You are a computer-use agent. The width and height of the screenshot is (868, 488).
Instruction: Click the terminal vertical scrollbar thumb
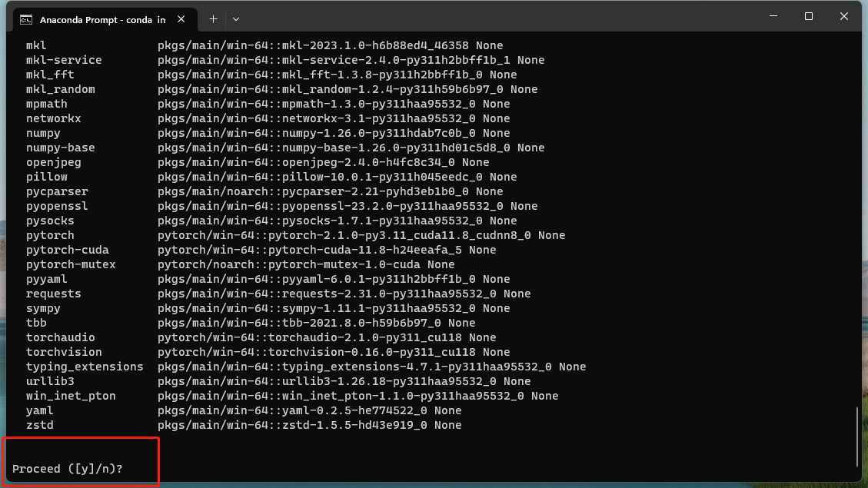857,437
